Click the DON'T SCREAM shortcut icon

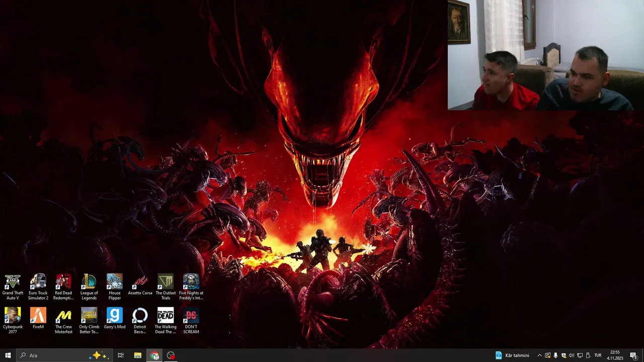coord(191,321)
